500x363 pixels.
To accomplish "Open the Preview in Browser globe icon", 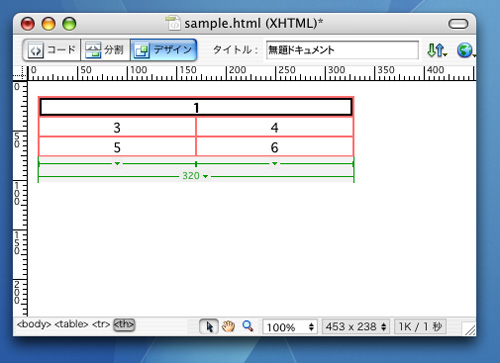I will 465,50.
